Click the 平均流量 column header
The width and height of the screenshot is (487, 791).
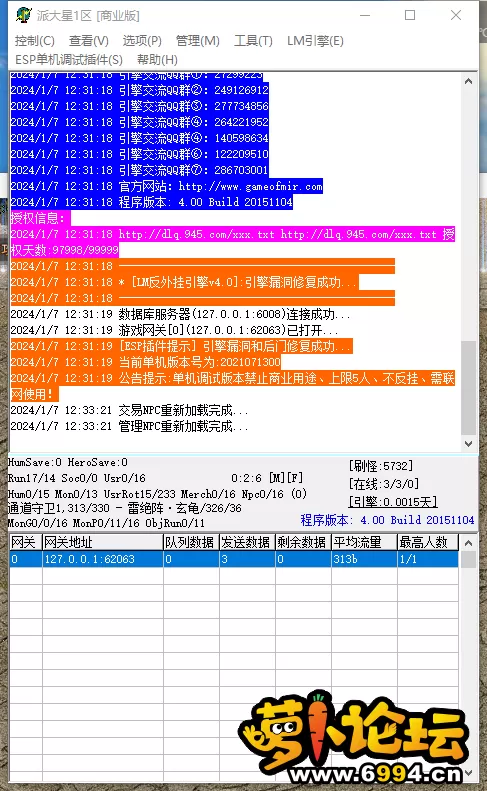(x=364, y=542)
